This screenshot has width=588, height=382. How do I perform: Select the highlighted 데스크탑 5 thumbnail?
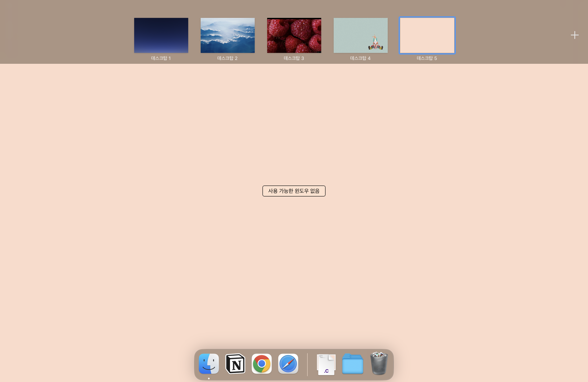[427, 35]
